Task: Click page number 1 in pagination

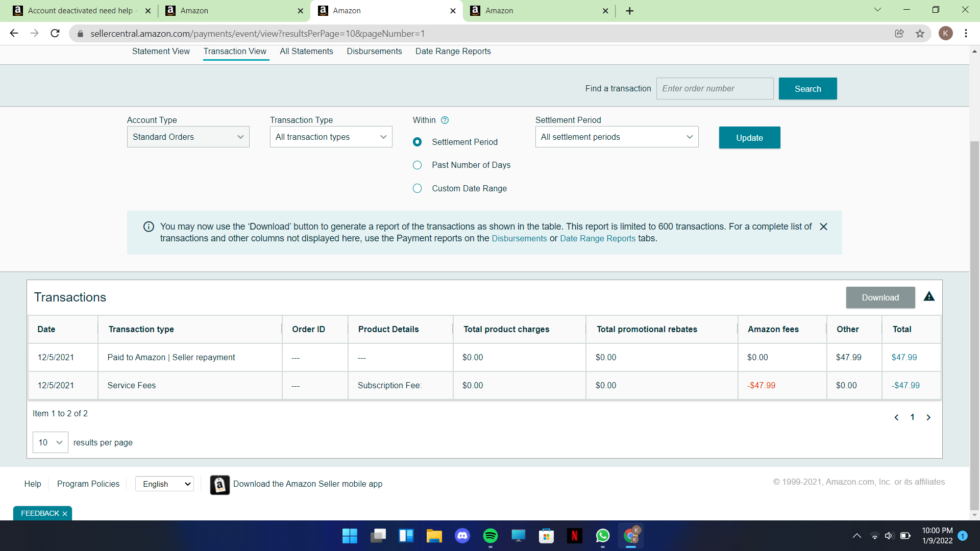Action: pos(912,417)
